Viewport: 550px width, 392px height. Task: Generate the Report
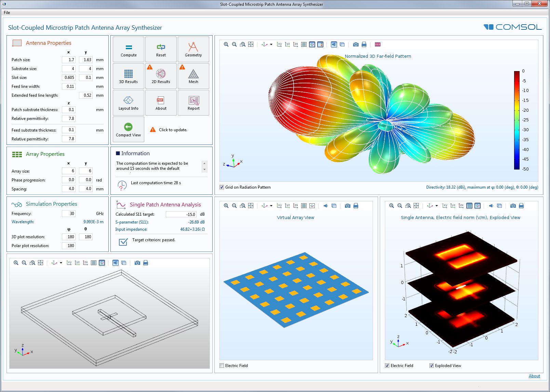pyautogui.click(x=193, y=103)
